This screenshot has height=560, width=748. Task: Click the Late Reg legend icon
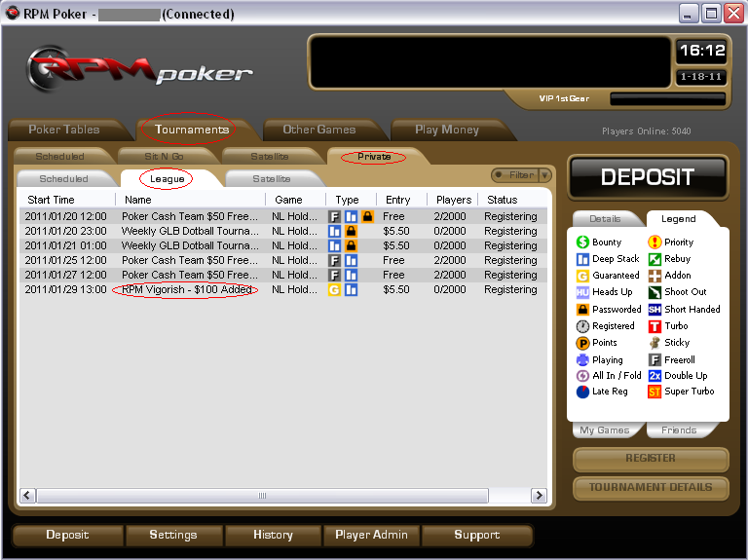pyautogui.click(x=582, y=392)
